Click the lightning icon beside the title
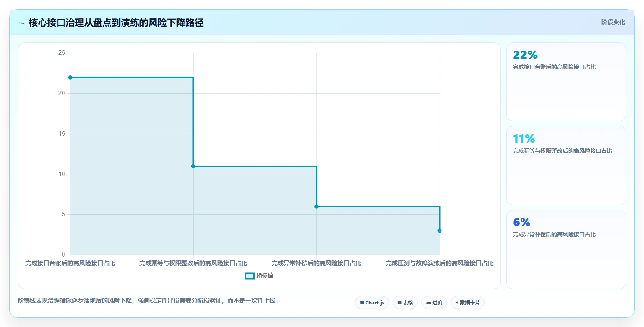This screenshot has width=644, height=327. (22, 23)
